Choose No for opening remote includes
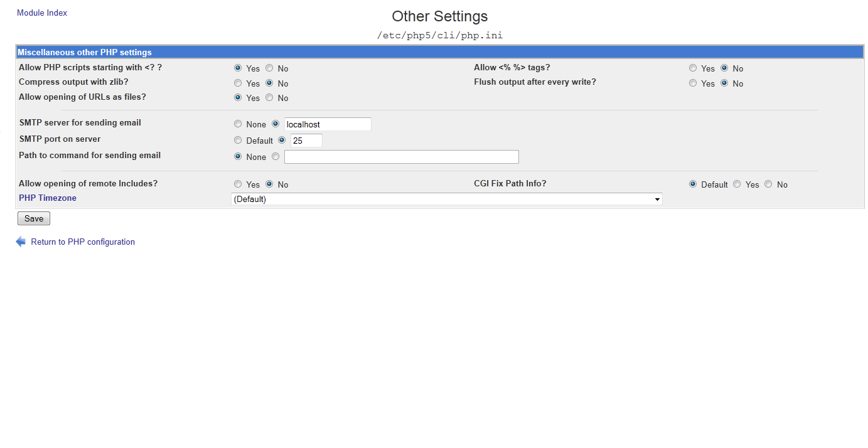Viewport: 868px width, 448px height. point(269,184)
